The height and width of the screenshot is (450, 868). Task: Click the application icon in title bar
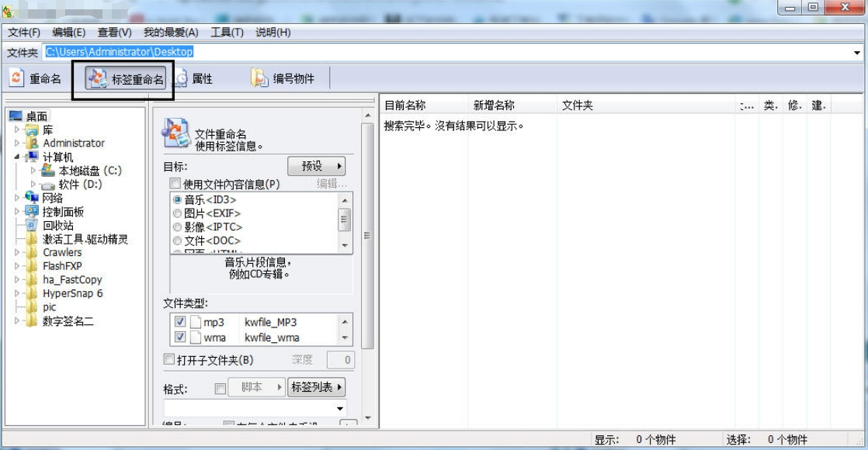point(7,10)
